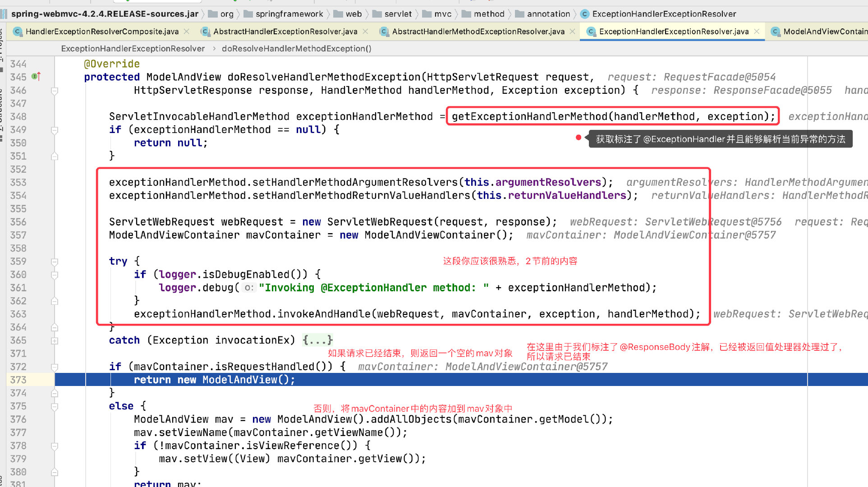Image resolution: width=868 pixels, height=487 pixels.
Task: Click the org folder icon in navigation bar
Action: pos(213,14)
